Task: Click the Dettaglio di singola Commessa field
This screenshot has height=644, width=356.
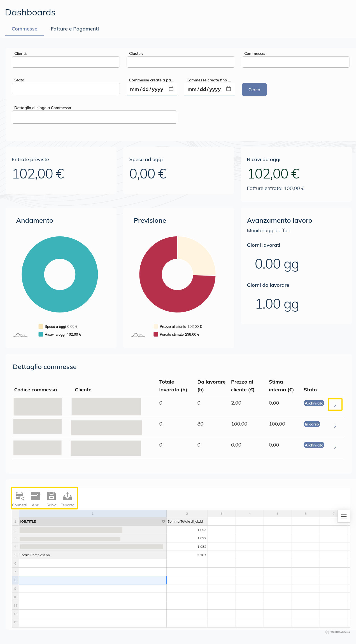Action: tap(94, 117)
